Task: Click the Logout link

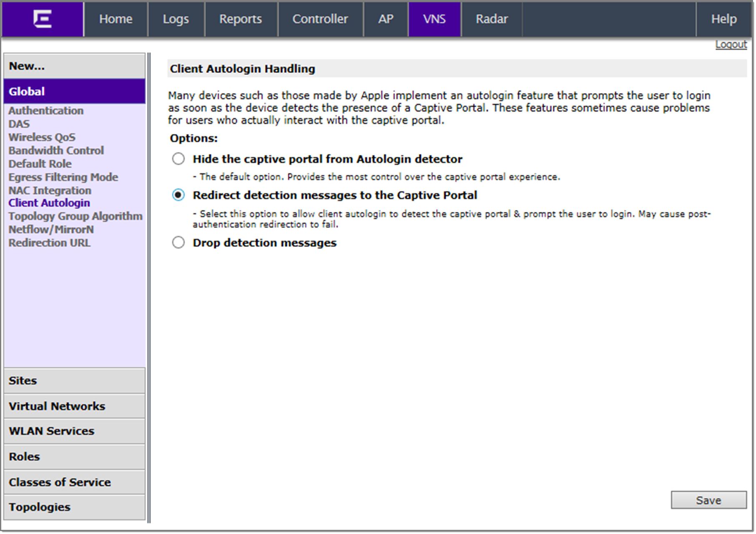Action: 731,45
